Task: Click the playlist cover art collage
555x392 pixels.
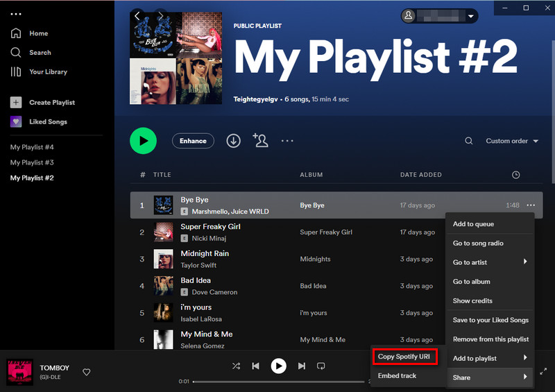Action: click(176, 58)
